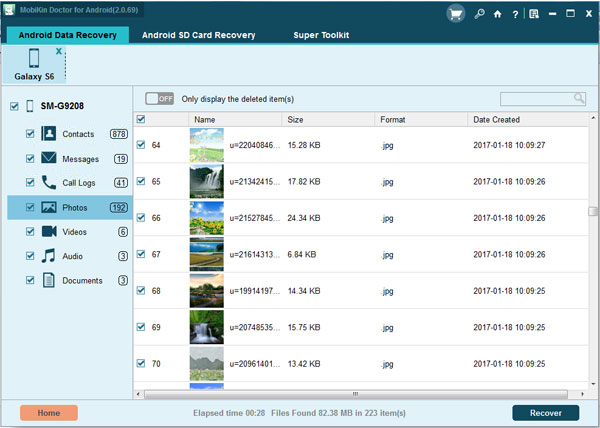Uncheck the Messages checkbox
This screenshot has height=428, width=600.
point(30,158)
